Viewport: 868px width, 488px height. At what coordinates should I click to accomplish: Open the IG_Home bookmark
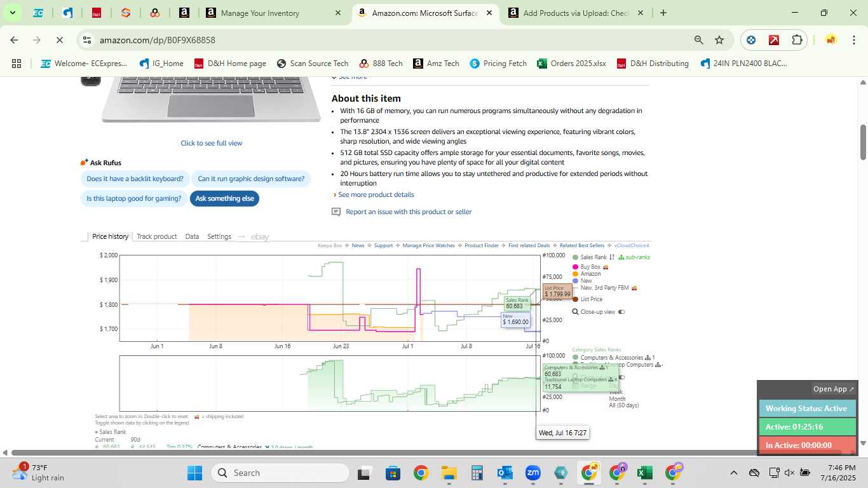pos(161,64)
